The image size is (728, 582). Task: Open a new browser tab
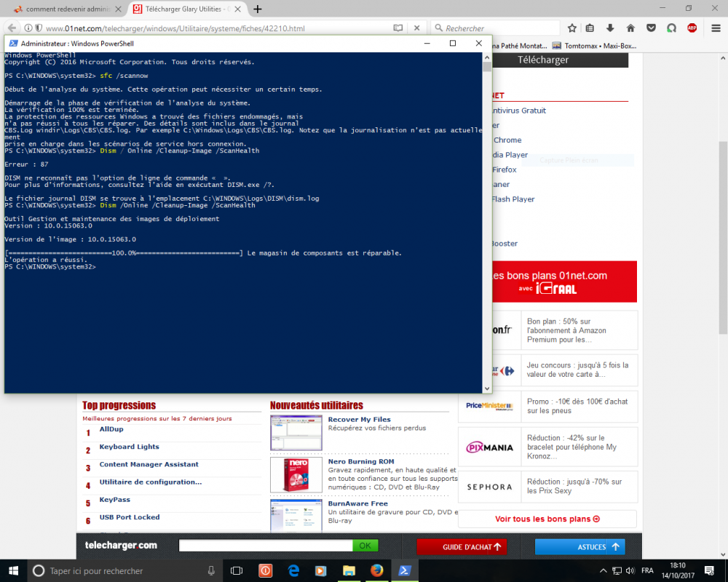[x=257, y=9]
